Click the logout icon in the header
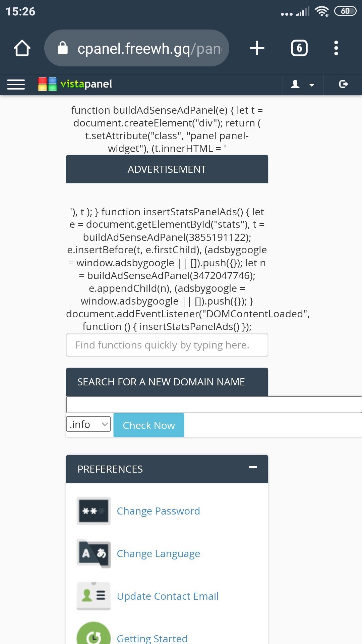The height and width of the screenshot is (644, 362). coord(343,84)
